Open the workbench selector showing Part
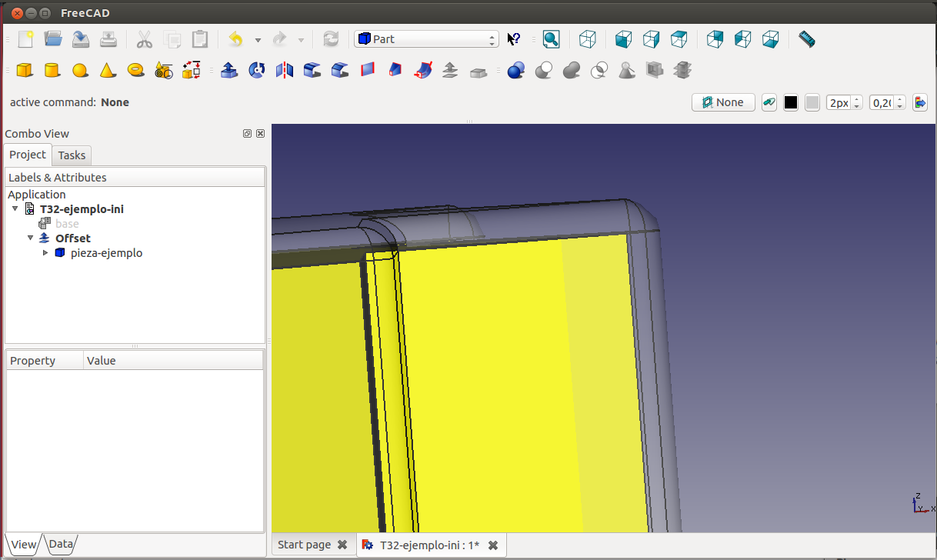The height and width of the screenshot is (560, 937). (426, 39)
